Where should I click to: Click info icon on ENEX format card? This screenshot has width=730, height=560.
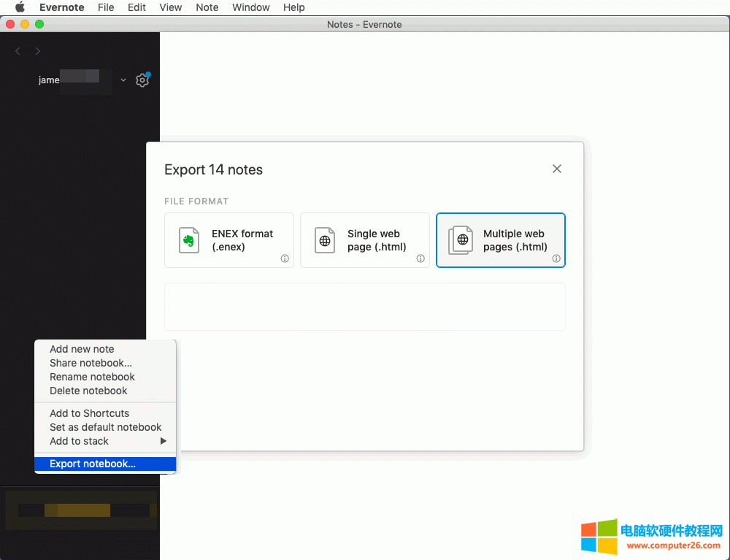pos(285,258)
